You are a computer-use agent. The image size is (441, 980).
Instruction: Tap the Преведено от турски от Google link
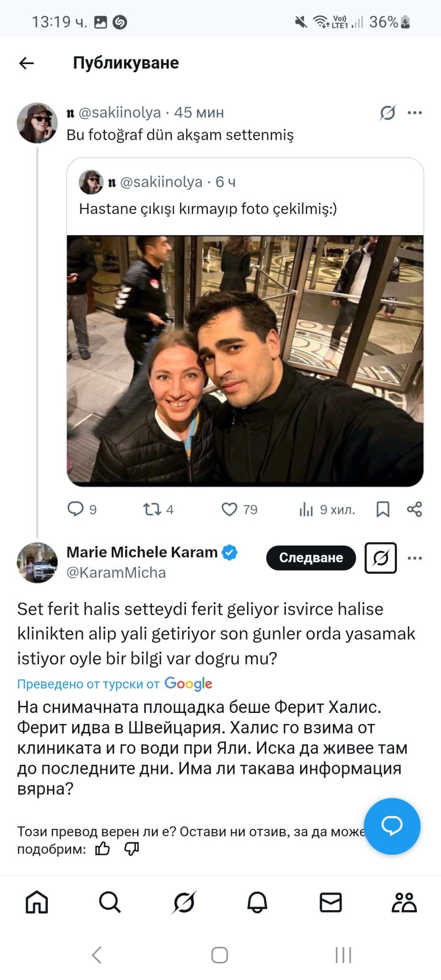pyautogui.click(x=115, y=684)
